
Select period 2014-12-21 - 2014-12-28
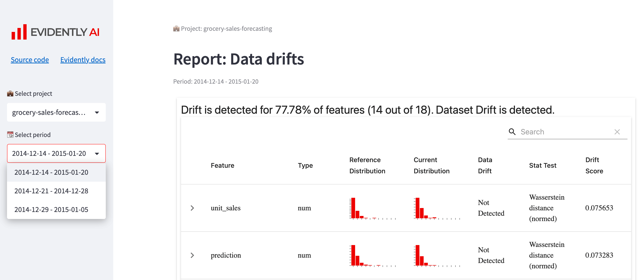click(51, 191)
